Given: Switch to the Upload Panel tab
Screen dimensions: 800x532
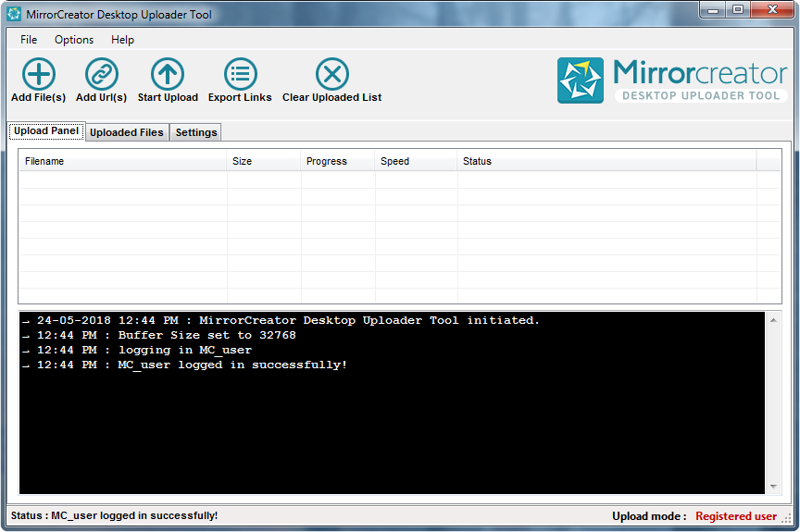Looking at the screenshot, I should 46,131.
